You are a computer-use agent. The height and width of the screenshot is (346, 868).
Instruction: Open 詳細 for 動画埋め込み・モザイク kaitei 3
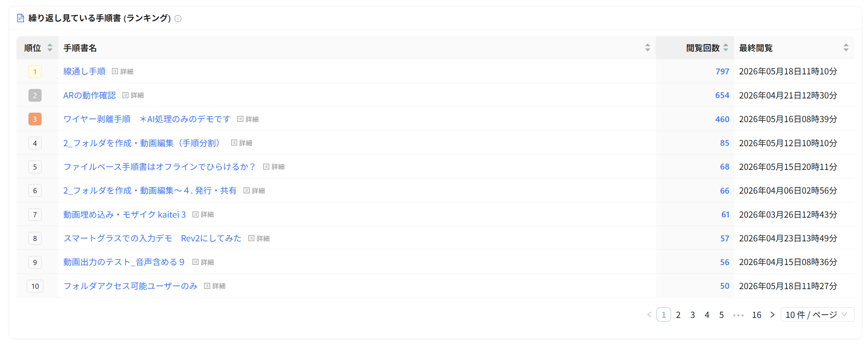coord(203,214)
